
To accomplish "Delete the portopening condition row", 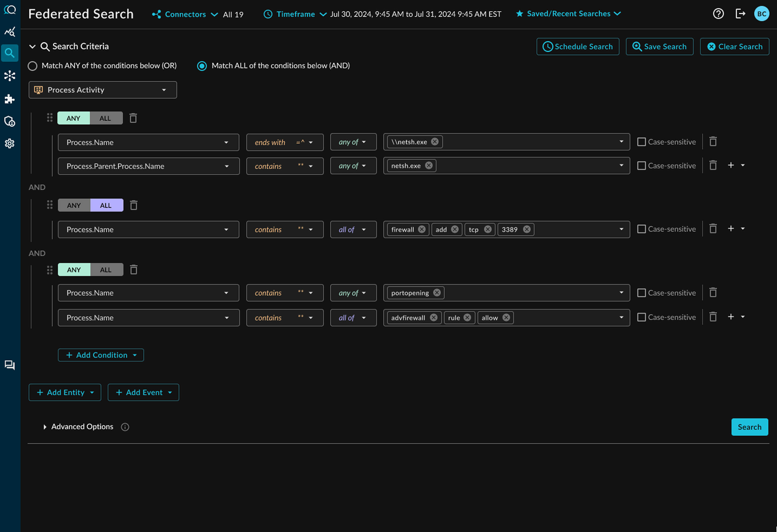I will (x=713, y=293).
